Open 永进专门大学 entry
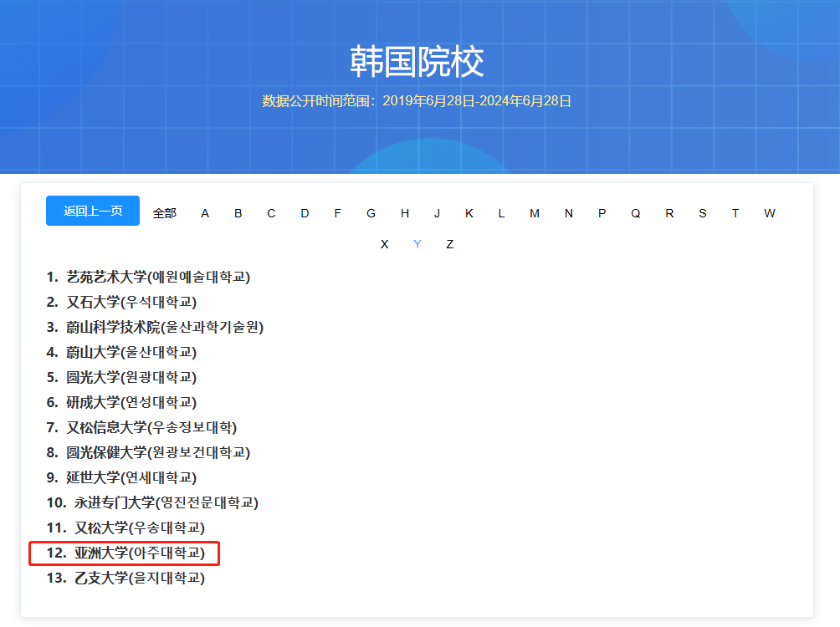The image size is (840, 627). (x=166, y=502)
